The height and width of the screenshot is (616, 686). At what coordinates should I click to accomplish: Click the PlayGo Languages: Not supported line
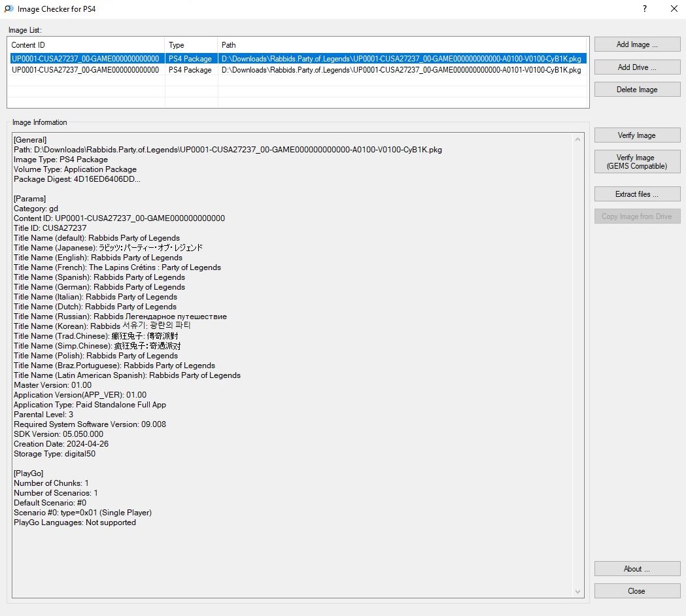(75, 522)
